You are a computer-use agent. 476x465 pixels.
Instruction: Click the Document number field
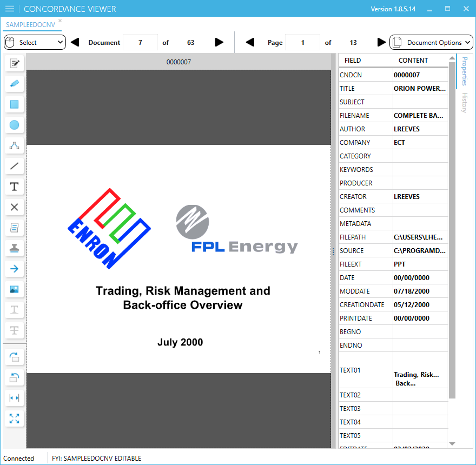(x=140, y=43)
